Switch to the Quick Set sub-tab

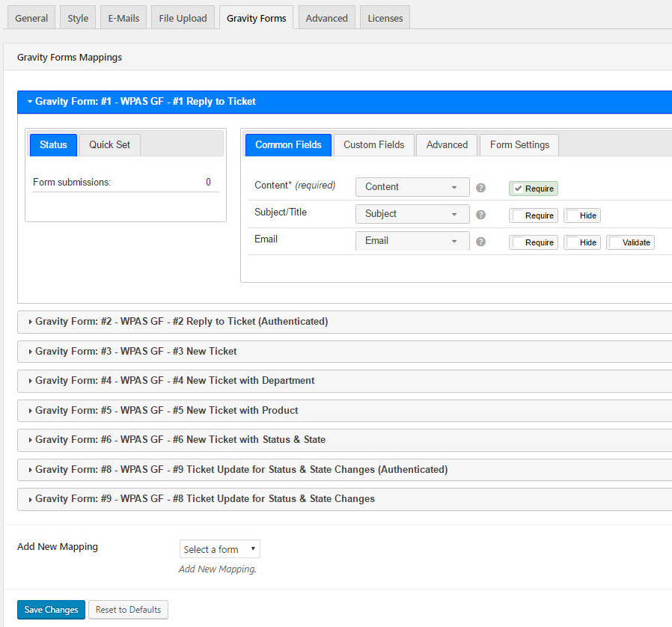pos(109,145)
